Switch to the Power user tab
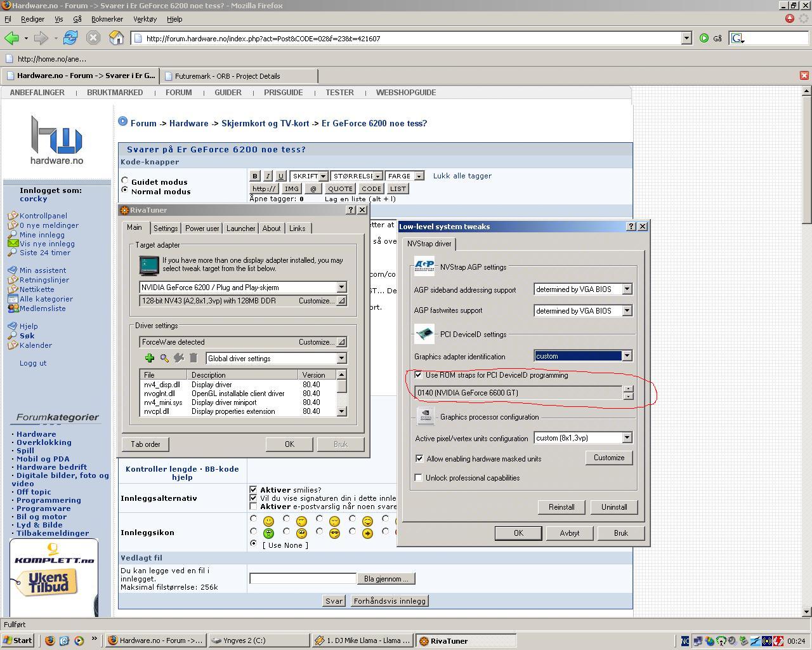Viewport: 812px width, 650px height. point(202,229)
